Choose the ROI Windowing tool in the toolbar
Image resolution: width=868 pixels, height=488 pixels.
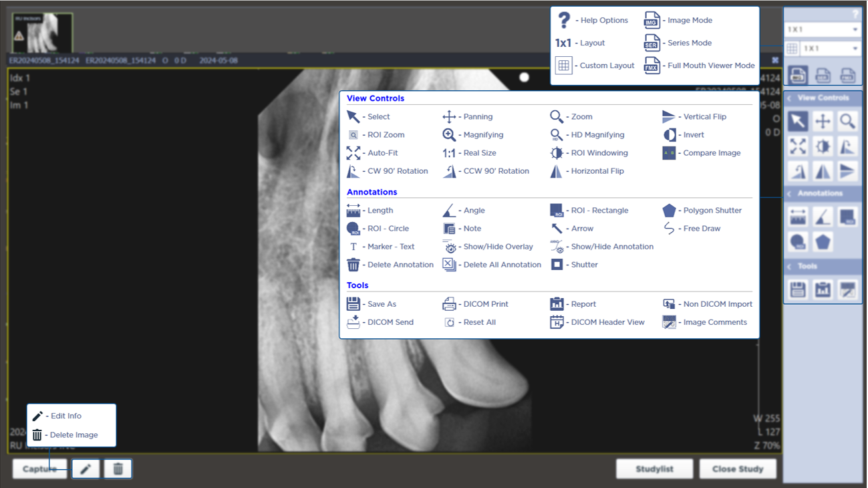(823, 146)
